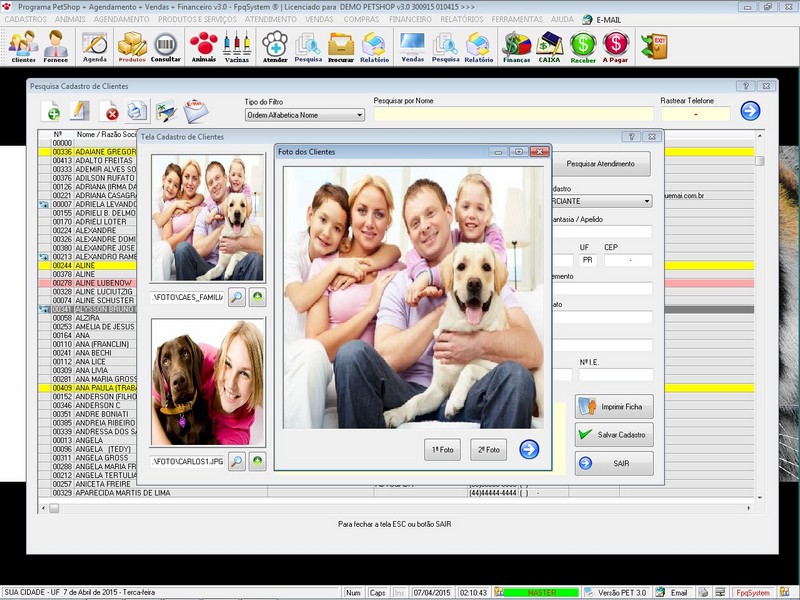800x600 pixels.
Task: Open the PRODUTOS E SERVIÇOS menu
Action: pos(197,19)
